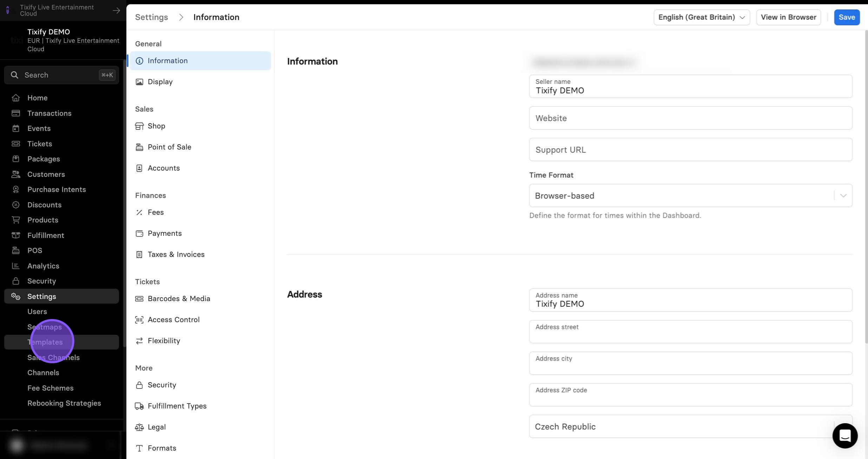Click the Settings gears icon

coord(15,297)
